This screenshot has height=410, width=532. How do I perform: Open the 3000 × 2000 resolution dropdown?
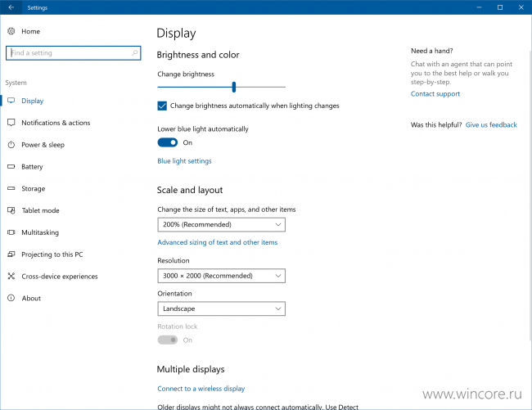coord(221,276)
